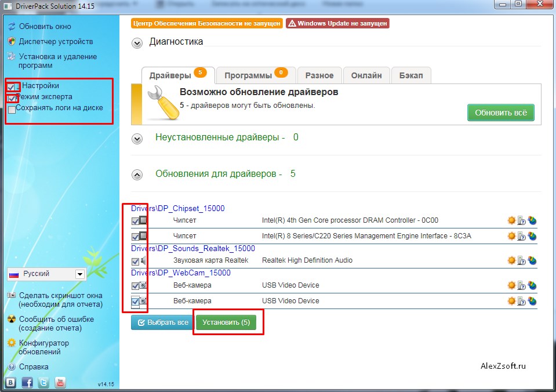Viewport: 556px width, 392px height.
Task: Click question-mark document icon on Realtek High Definition Audio row
Action: pos(522,261)
